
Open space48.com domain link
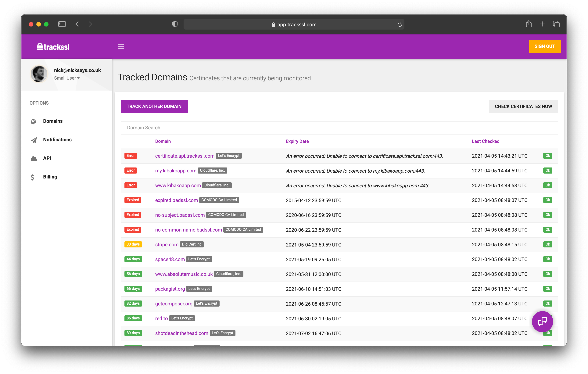170,259
